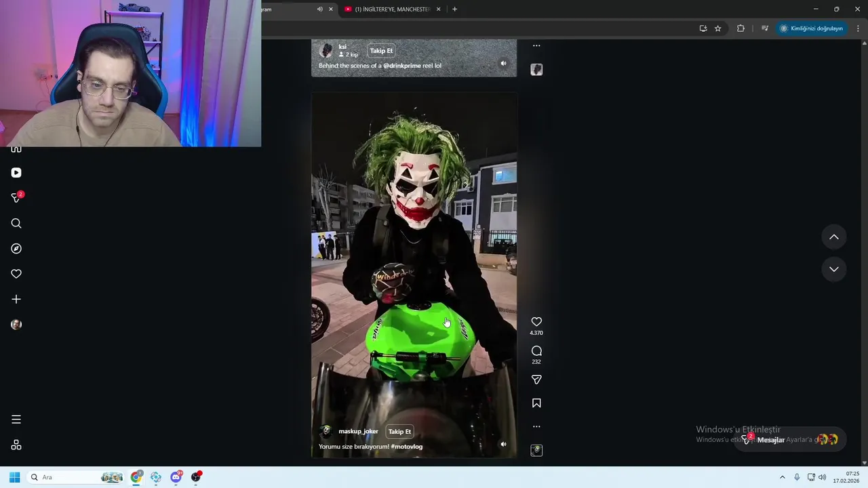Mute the Instagram browser tab
868x488 pixels.
point(320,9)
